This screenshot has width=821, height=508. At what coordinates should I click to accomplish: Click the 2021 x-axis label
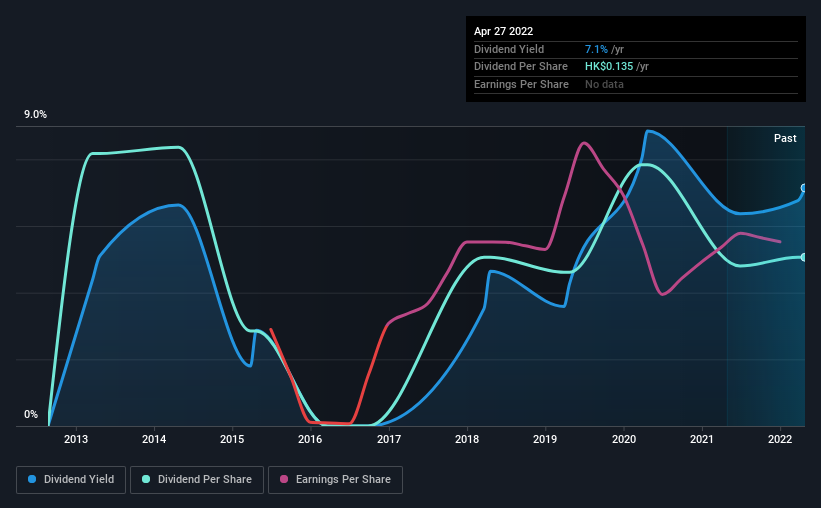[x=702, y=439]
